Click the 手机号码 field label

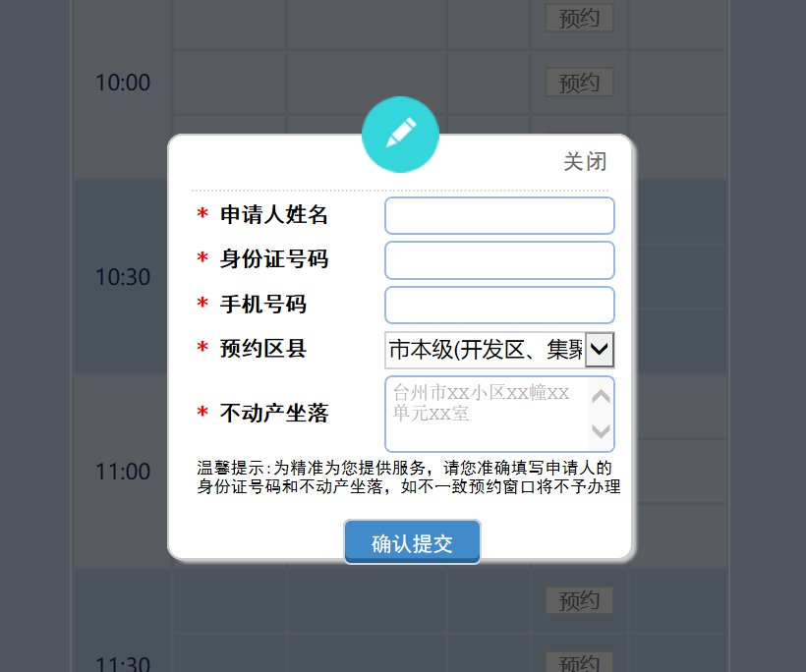(262, 305)
